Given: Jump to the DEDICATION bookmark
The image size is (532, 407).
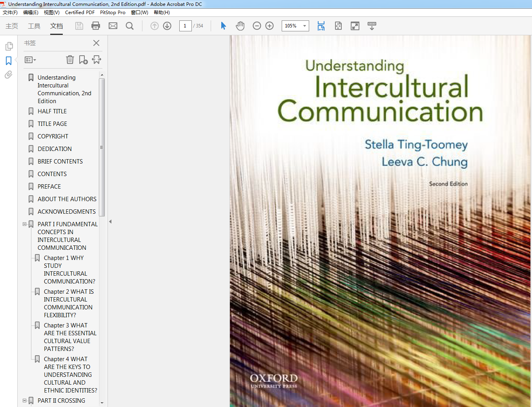Looking at the screenshot, I should point(55,149).
